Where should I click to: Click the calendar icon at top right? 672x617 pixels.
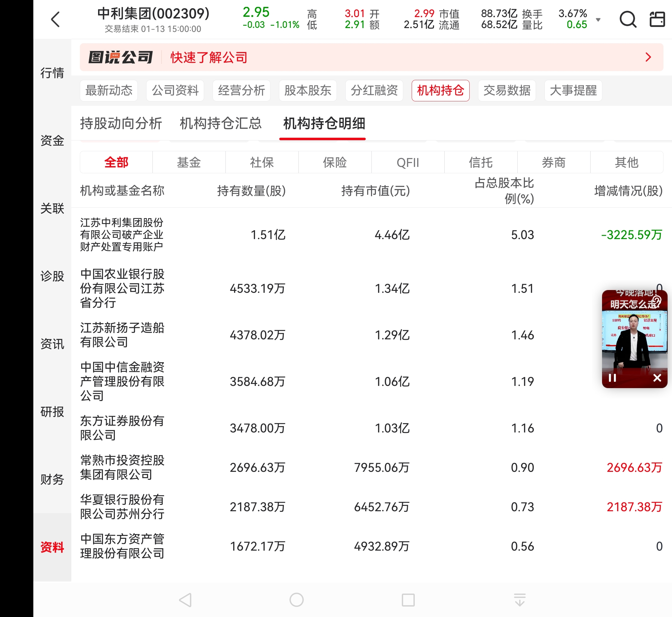657,19
